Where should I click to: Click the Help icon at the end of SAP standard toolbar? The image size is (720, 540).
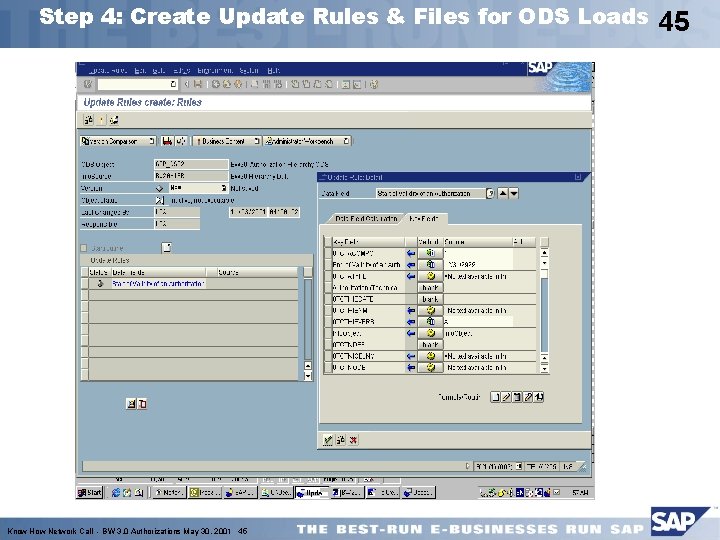pos(374,84)
